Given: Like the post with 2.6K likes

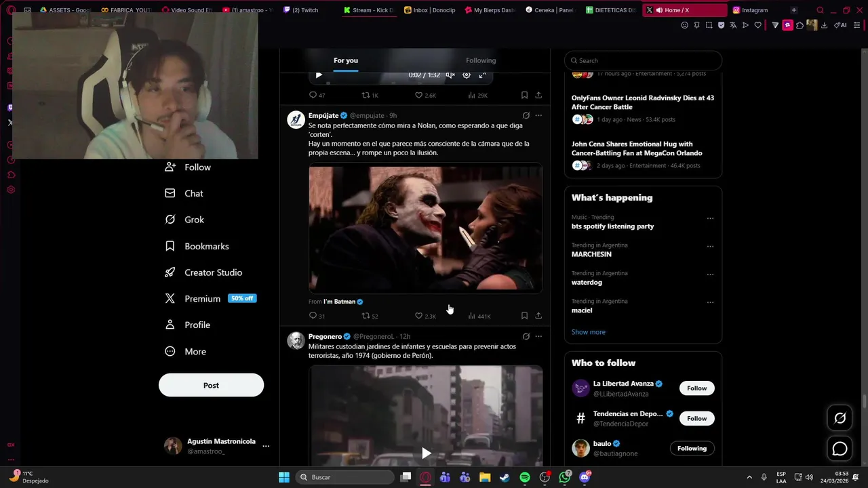Looking at the screenshot, I should [425, 96].
